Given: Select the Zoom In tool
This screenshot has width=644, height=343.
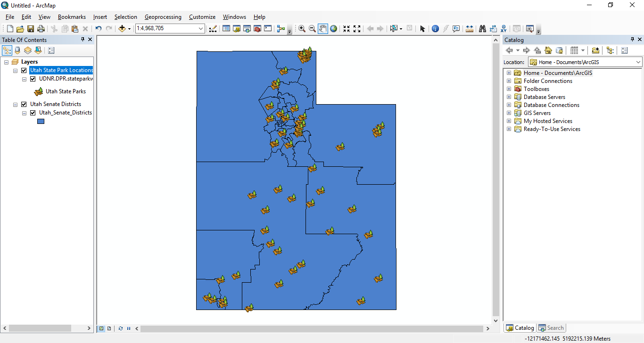Looking at the screenshot, I should click(x=302, y=29).
